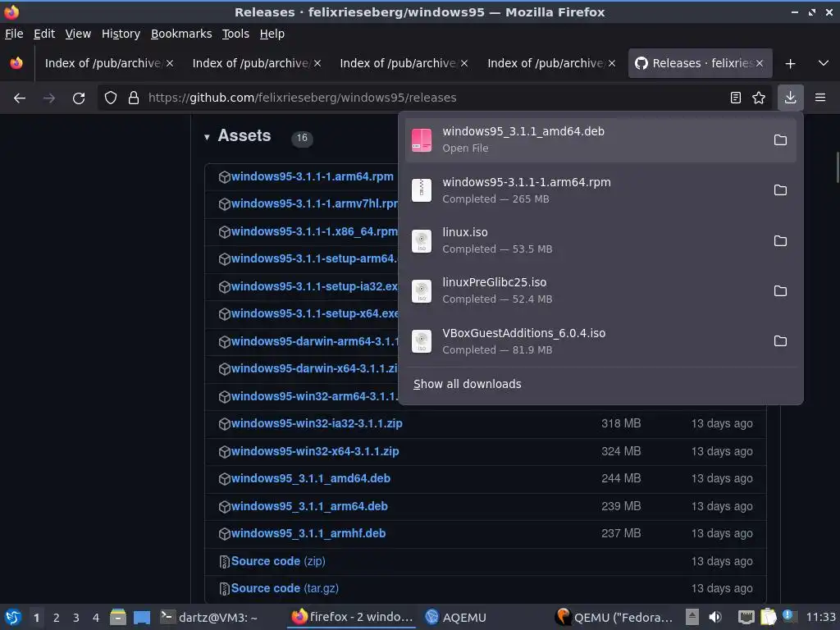Open the tracking protection shield icon

coord(111,98)
